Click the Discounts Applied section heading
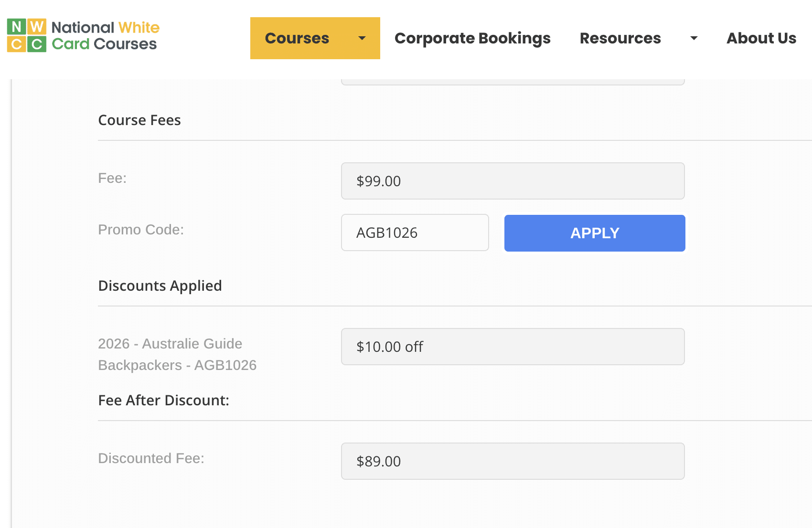The image size is (812, 528). (160, 286)
